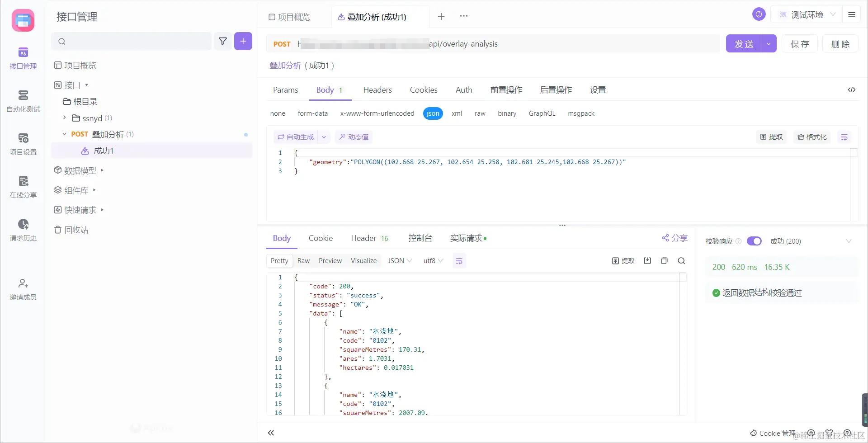Click the 删除 button
This screenshot has width=868, height=443.
pos(840,44)
